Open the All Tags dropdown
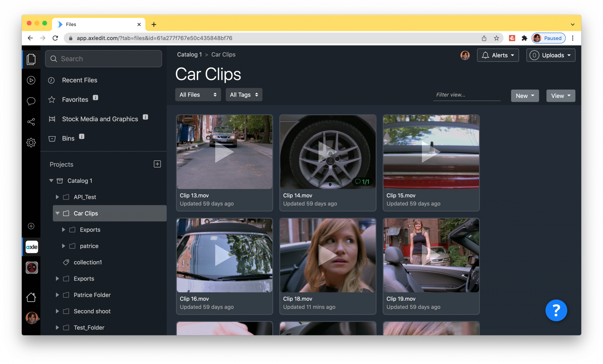The width and height of the screenshot is (603, 364). [x=244, y=95]
